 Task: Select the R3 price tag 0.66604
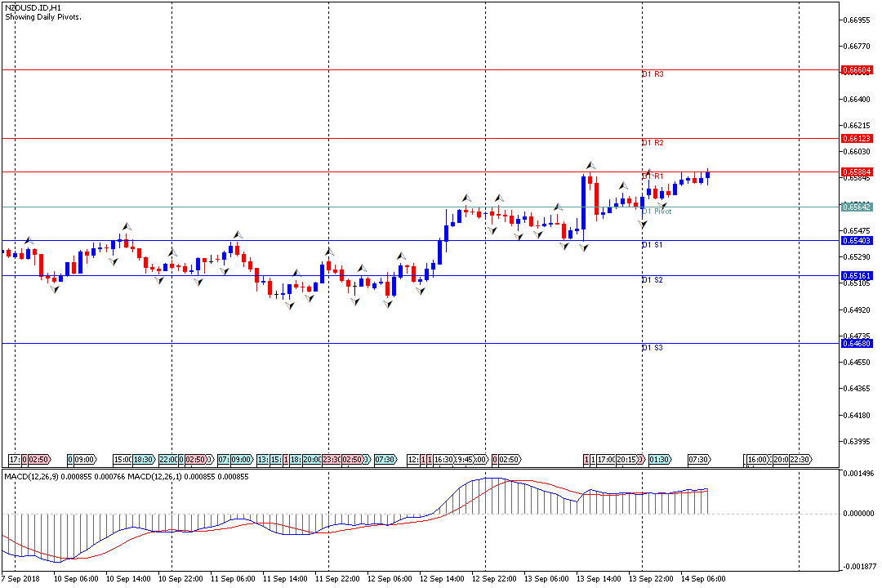[857, 70]
